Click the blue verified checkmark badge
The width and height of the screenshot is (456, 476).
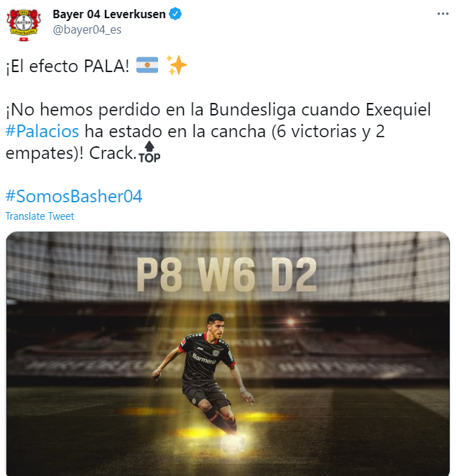(175, 14)
